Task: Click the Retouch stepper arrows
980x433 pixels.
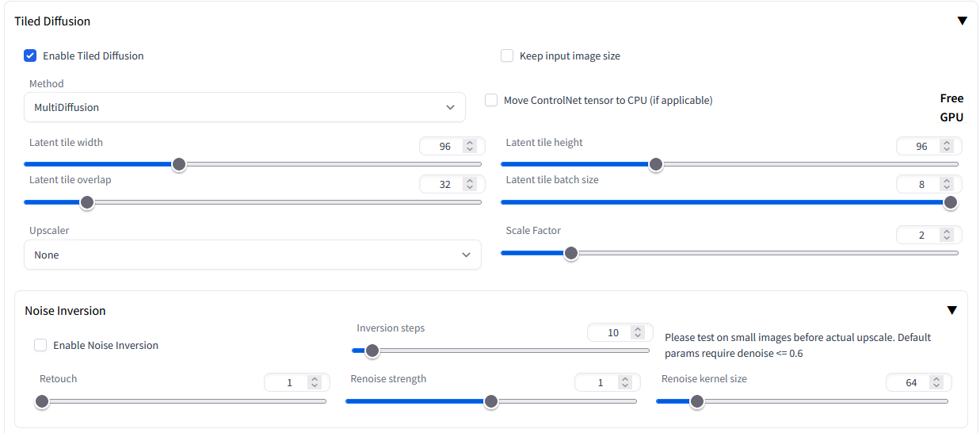Action: tap(315, 382)
